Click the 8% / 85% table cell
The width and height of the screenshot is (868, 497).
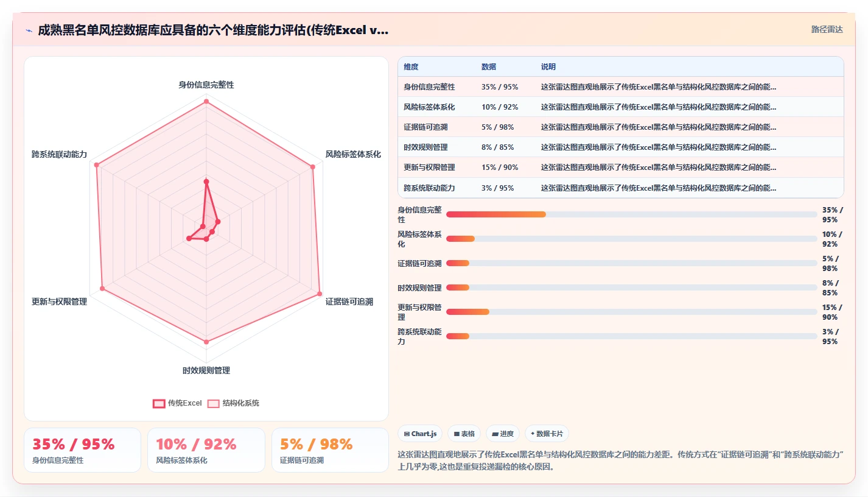(497, 147)
